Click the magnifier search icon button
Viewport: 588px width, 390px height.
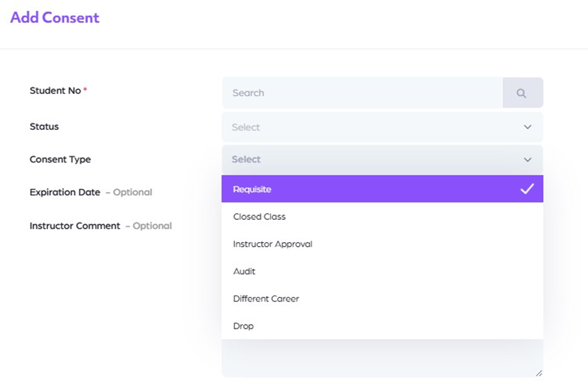point(522,93)
